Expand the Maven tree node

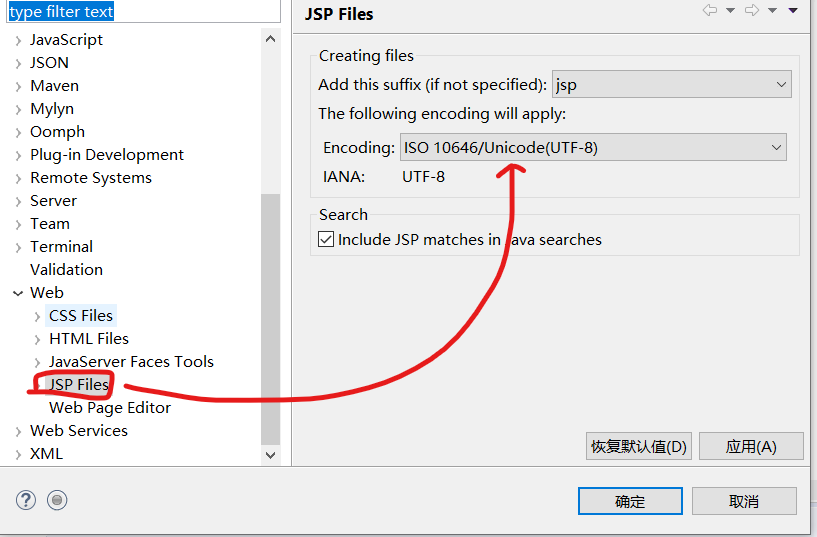18,86
